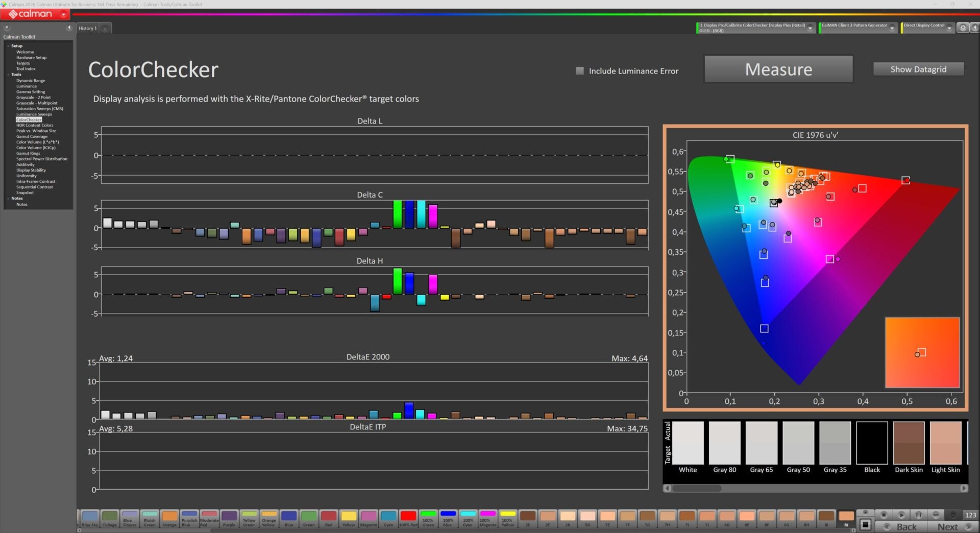Image resolution: width=980 pixels, height=533 pixels.
Task: Switch to the History 1 tab
Action: (88, 29)
